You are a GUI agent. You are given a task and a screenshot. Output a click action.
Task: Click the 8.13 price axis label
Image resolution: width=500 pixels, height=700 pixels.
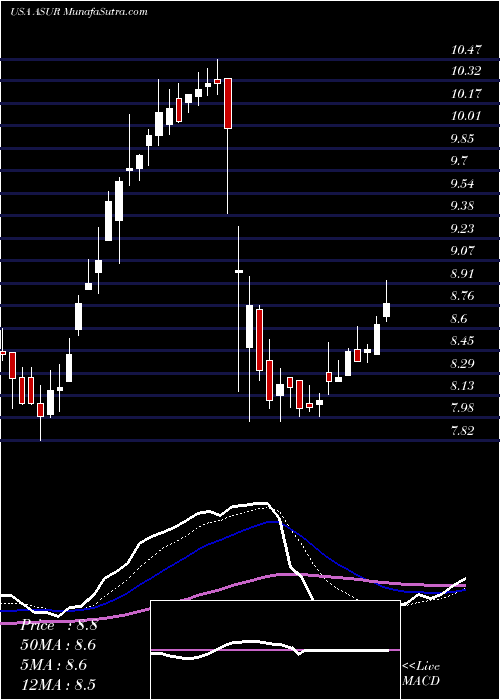click(x=463, y=386)
